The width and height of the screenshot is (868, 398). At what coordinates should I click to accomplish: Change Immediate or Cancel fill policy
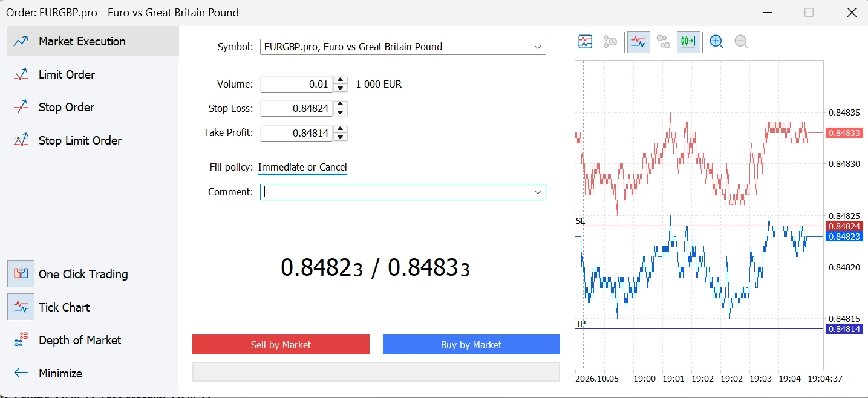pos(302,168)
